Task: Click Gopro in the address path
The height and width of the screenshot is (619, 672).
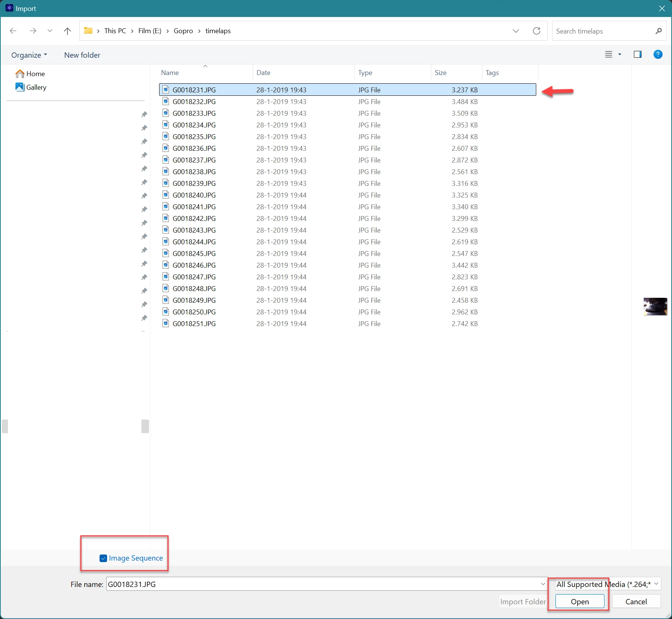Action: [x=183, y=31]
